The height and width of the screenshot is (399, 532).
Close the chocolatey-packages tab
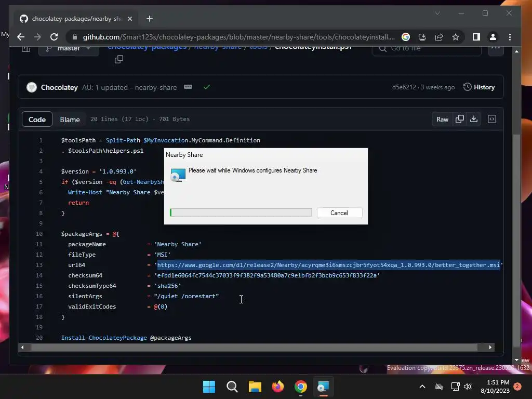click(129, 19)
